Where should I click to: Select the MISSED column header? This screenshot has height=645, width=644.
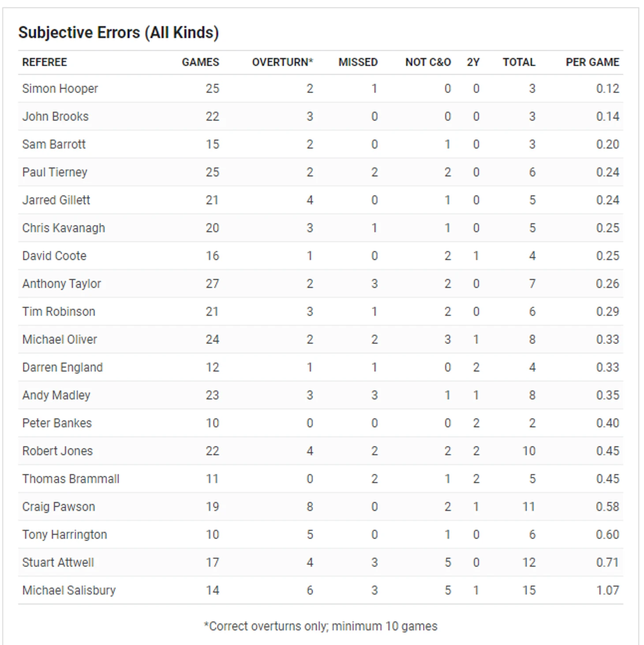[358, 62]
